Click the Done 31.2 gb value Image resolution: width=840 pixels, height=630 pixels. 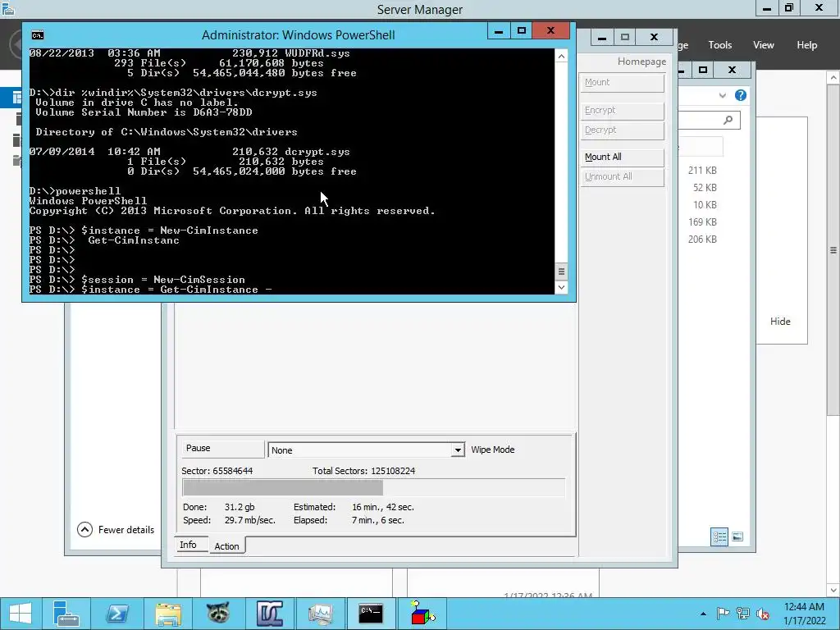[x=240, y=507]
